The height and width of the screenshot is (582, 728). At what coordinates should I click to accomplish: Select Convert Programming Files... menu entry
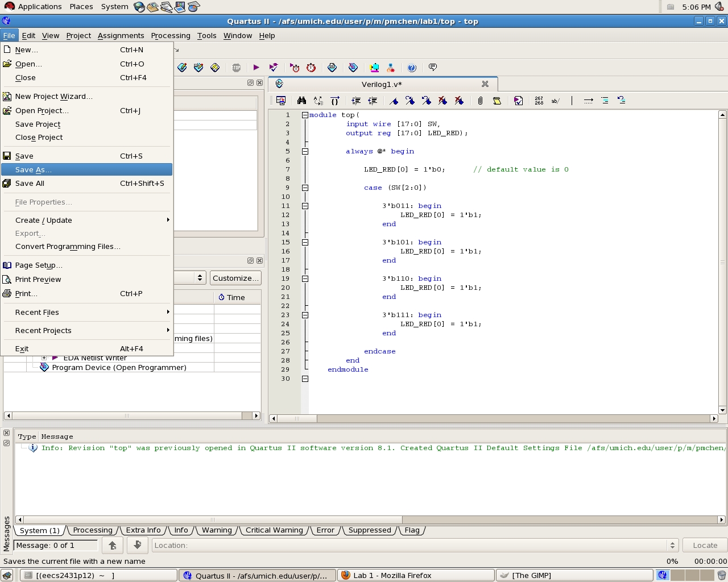pos(86,247)
